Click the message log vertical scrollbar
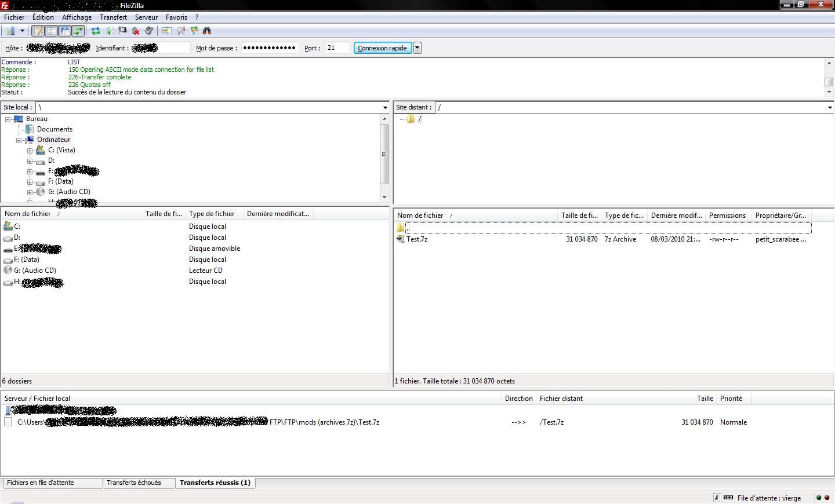 [x=829, y=77]
